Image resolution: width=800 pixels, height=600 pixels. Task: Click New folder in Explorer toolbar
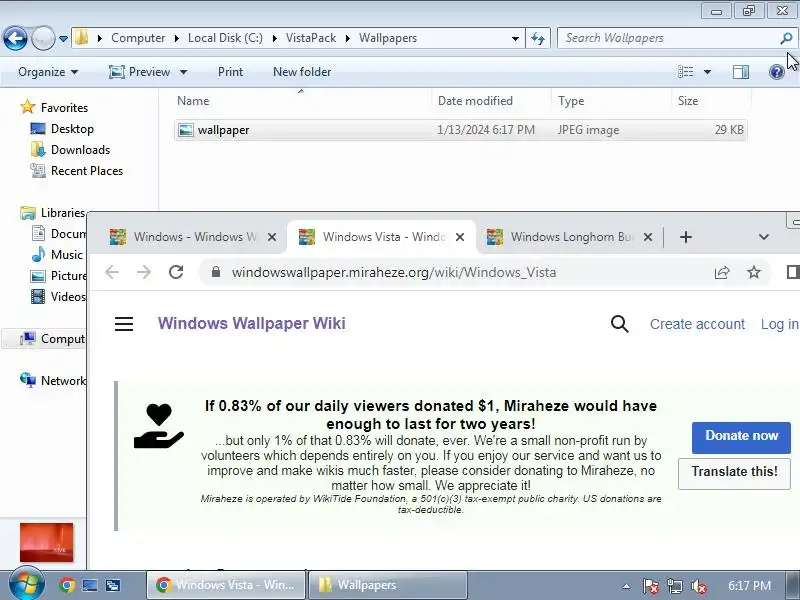(x=302, y=72)
